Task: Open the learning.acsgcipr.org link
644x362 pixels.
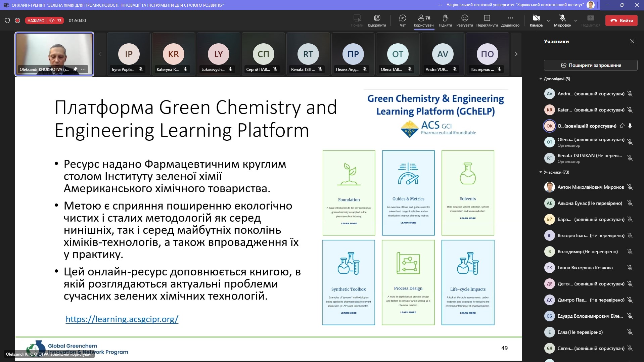Action: [x=122, y=319]
